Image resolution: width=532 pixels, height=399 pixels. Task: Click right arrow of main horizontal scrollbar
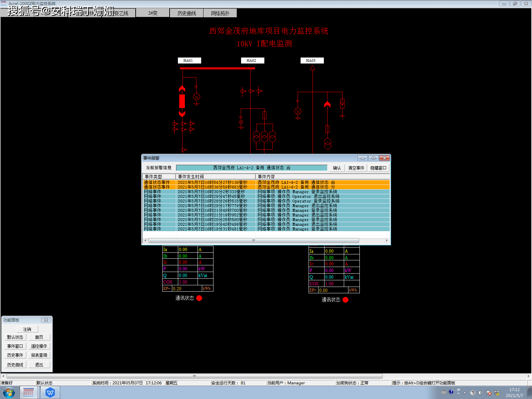pos(528,376)
